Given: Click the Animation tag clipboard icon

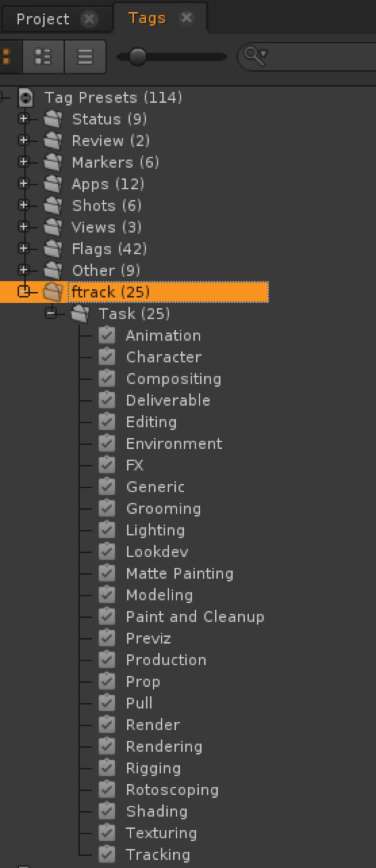Looking at the screenshot, I should point(106,335).
